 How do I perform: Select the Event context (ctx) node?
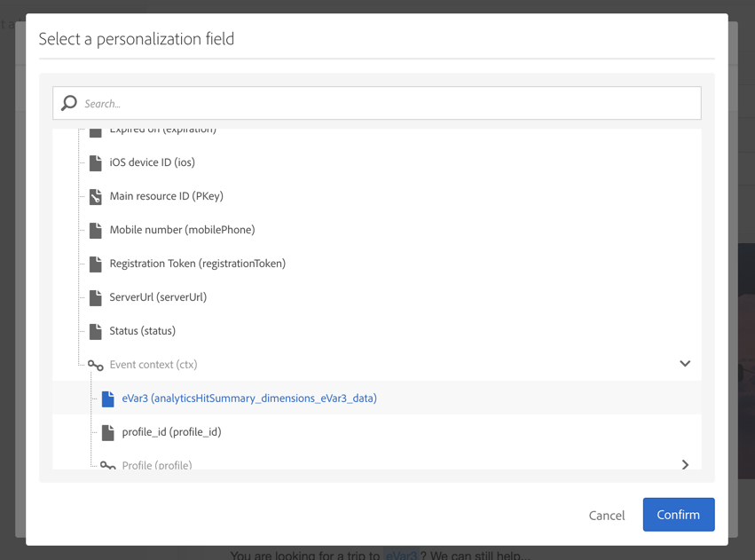[x=153, y=365]
